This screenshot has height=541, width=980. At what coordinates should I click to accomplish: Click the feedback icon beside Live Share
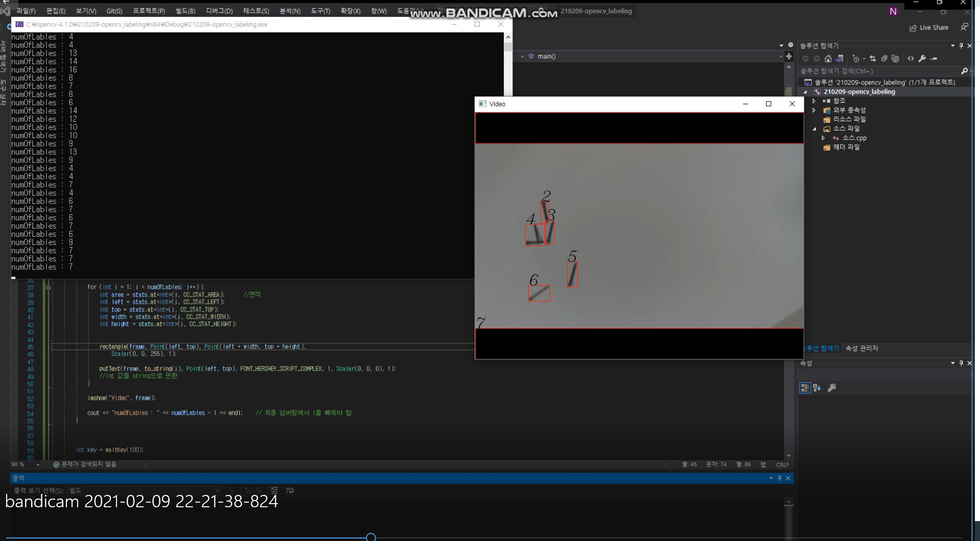pyautogui.click(x=964, y=27)
